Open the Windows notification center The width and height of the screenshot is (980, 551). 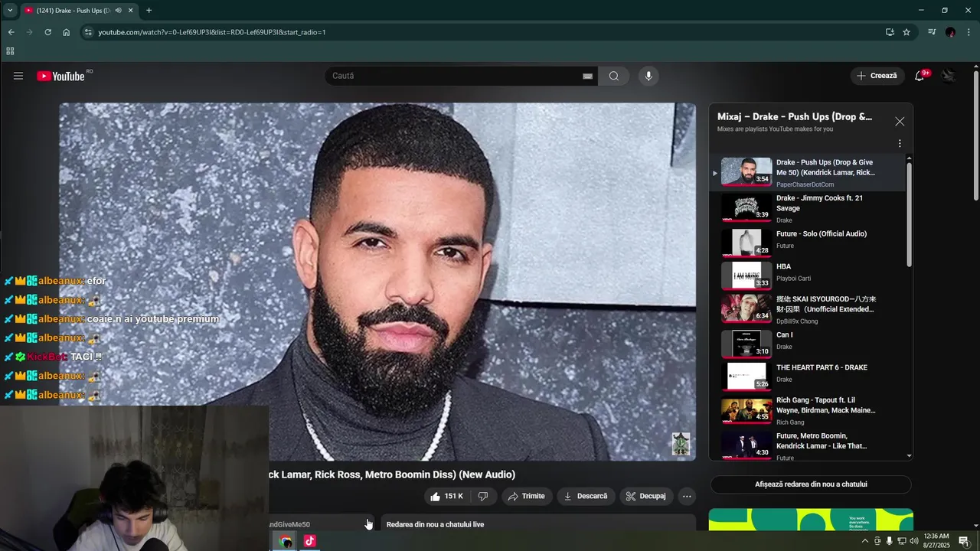[964, 541]
